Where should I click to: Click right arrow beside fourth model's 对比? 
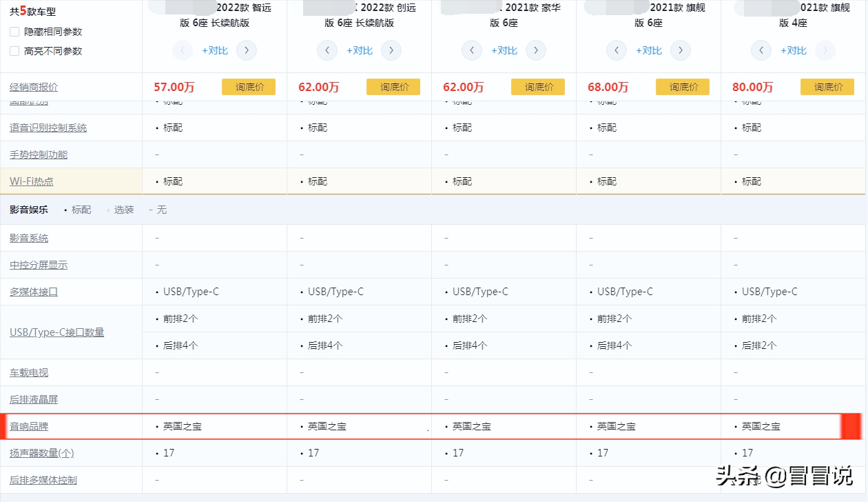680,50
